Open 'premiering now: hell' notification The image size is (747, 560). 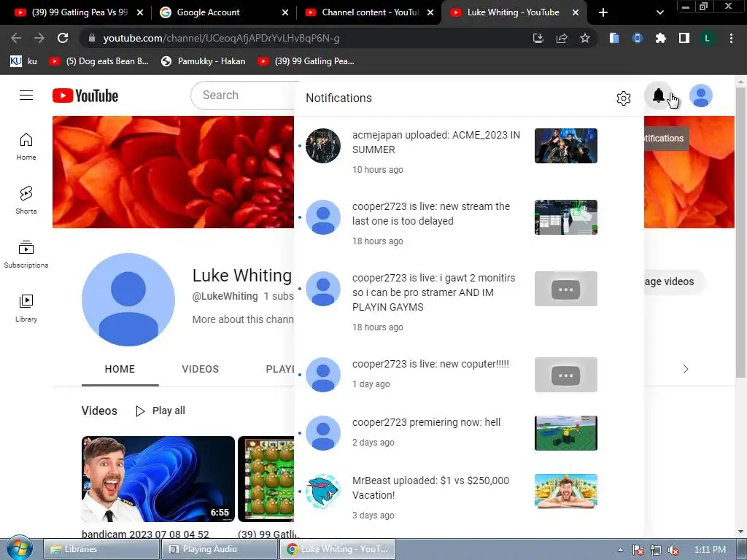click(x=469, y=432)
